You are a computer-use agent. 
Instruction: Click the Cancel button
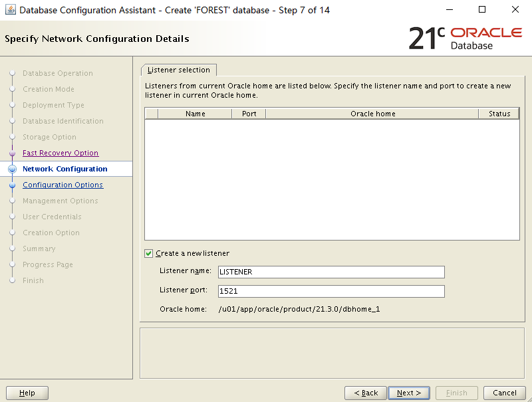pos(505,393)
